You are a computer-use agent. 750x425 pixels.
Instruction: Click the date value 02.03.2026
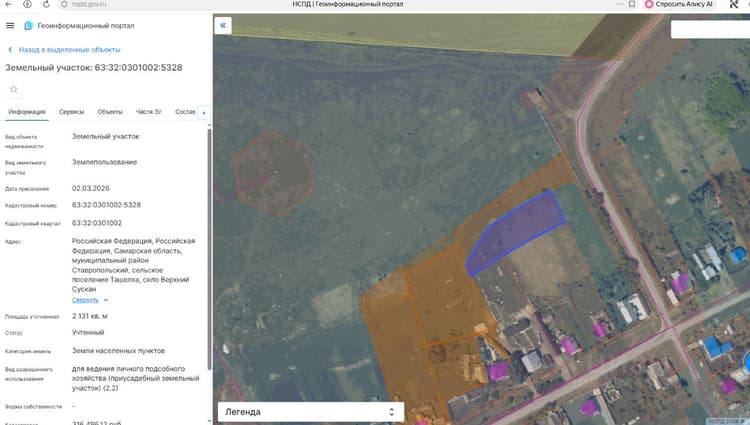click(91, 188)
